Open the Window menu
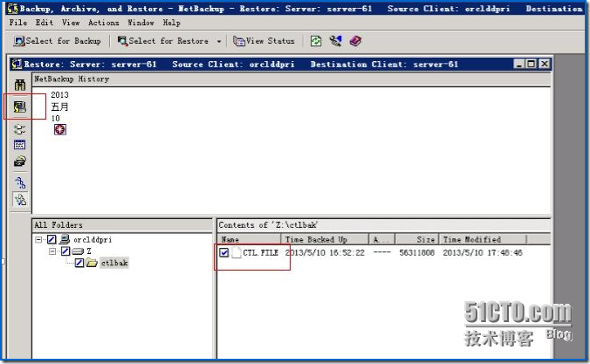 click(x=141, y=23)
